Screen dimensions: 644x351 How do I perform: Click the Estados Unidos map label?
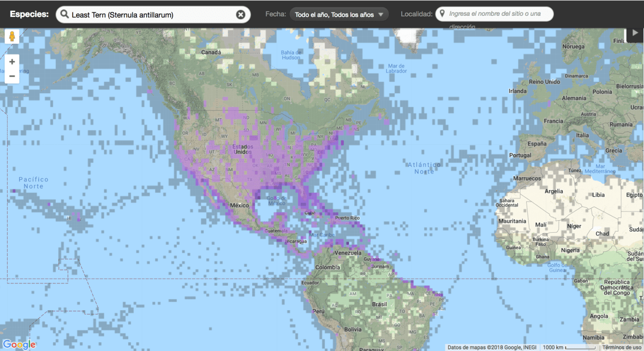243,149
